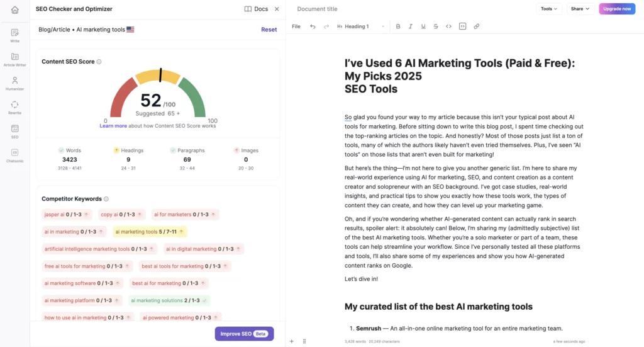Click the Improve SEO button
The height and width of the screenshot is (347, 644).
[244, 334]
